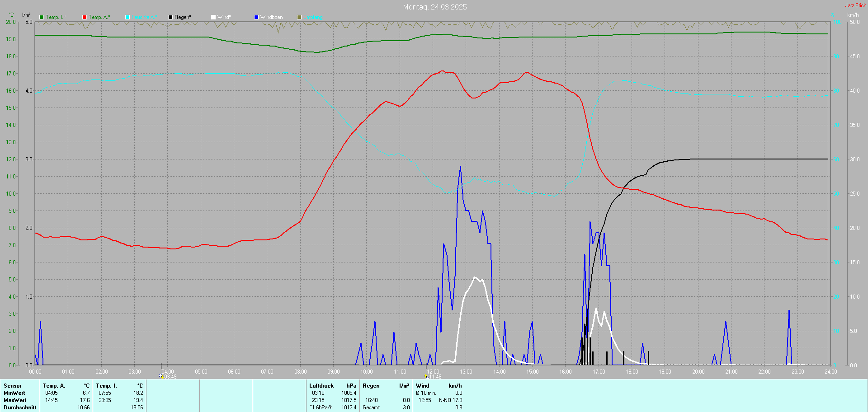Image resolution: width=868 pixels, height=412 pixels.
Task: Select the average pressure value "1012.4"
Action: 349,407
